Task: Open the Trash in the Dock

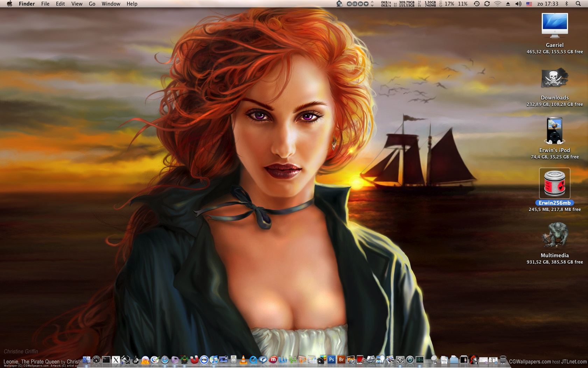Action: point(503,360)
